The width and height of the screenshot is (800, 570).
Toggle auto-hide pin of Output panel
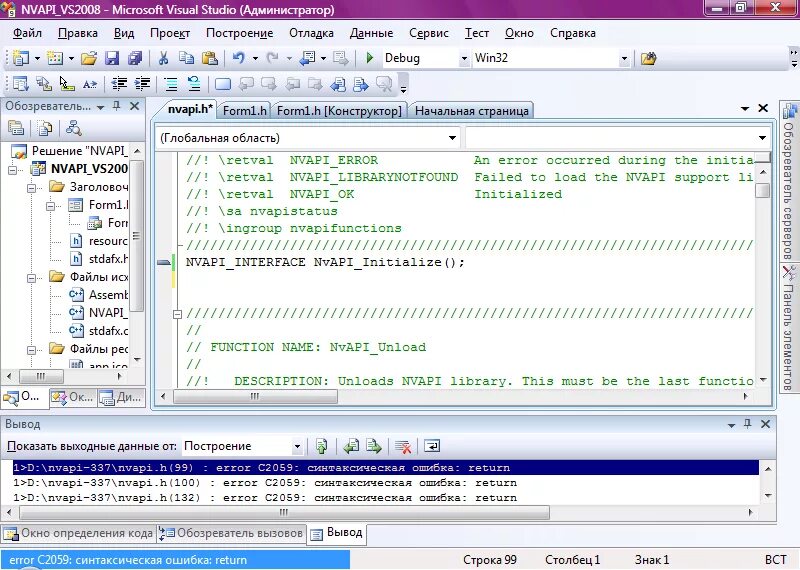click(x=747, y=424)
